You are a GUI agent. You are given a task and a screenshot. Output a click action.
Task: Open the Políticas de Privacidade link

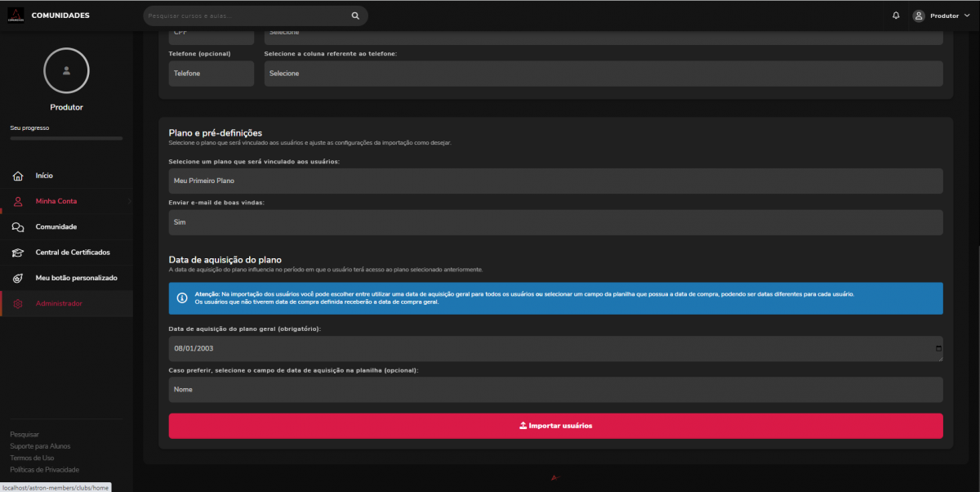(x=44, y=470)
